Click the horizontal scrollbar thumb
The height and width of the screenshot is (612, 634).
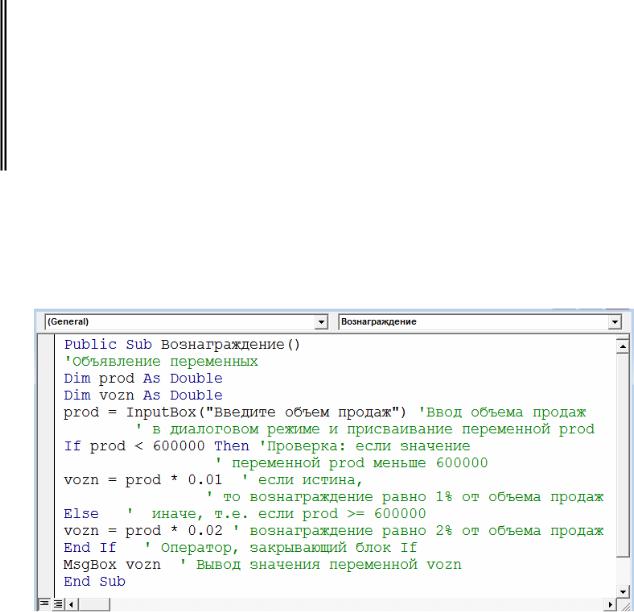tap(94, 605)
